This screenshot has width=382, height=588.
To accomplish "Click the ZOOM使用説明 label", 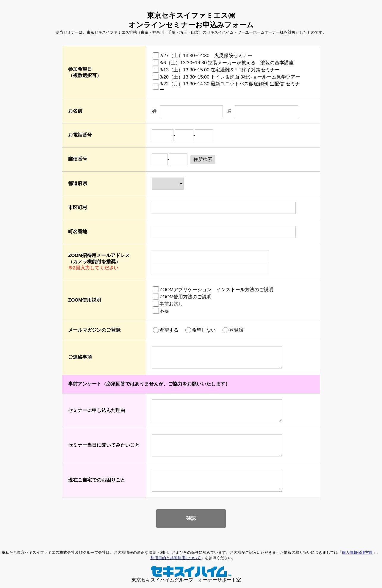I will [84, 300].
